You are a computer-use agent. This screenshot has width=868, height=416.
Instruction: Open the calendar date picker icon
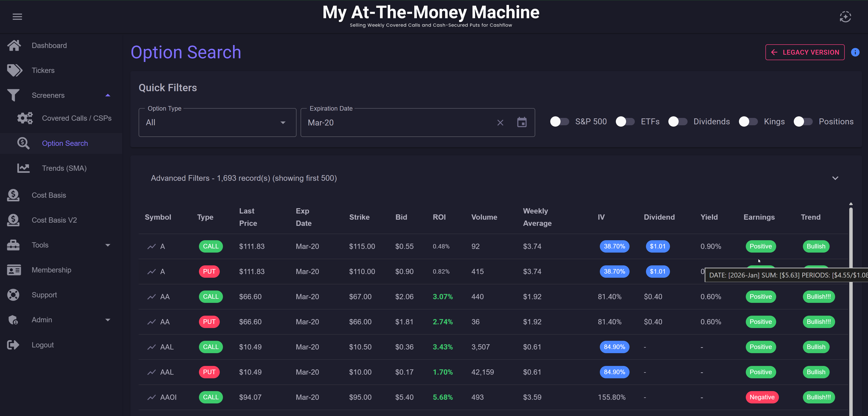tap(522, 122)
